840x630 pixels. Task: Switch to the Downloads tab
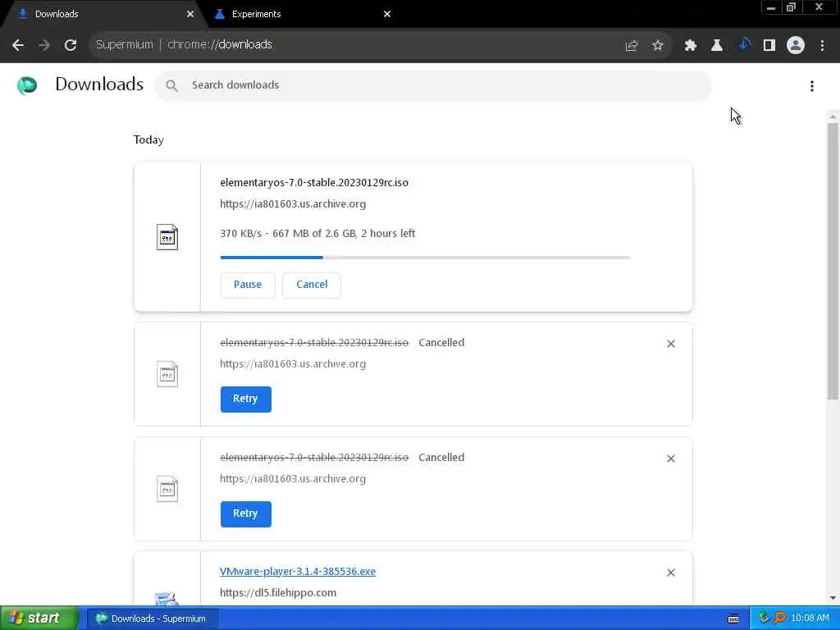coord(102,14)
